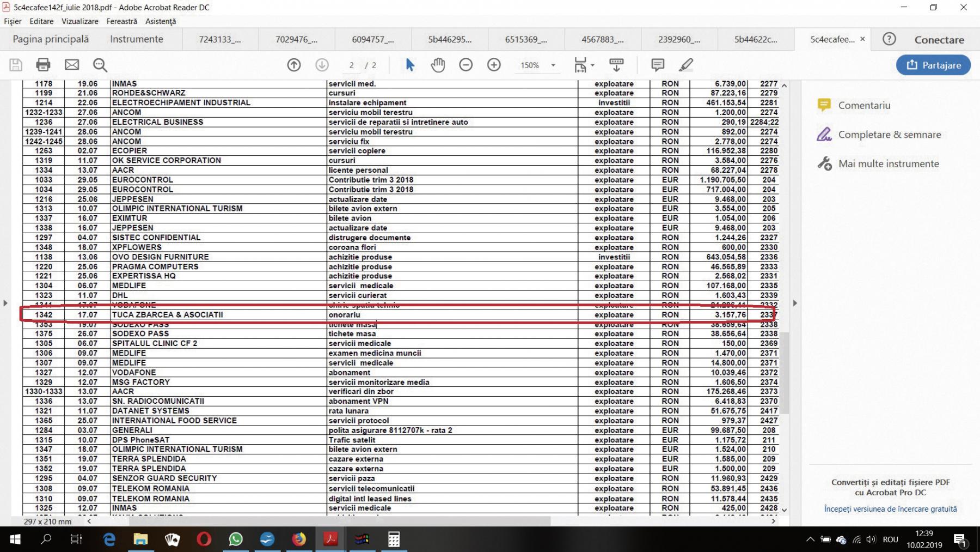Switch to document tab 2392960_...
Viewport: 980px width, 552px height.
click(679, 39)
